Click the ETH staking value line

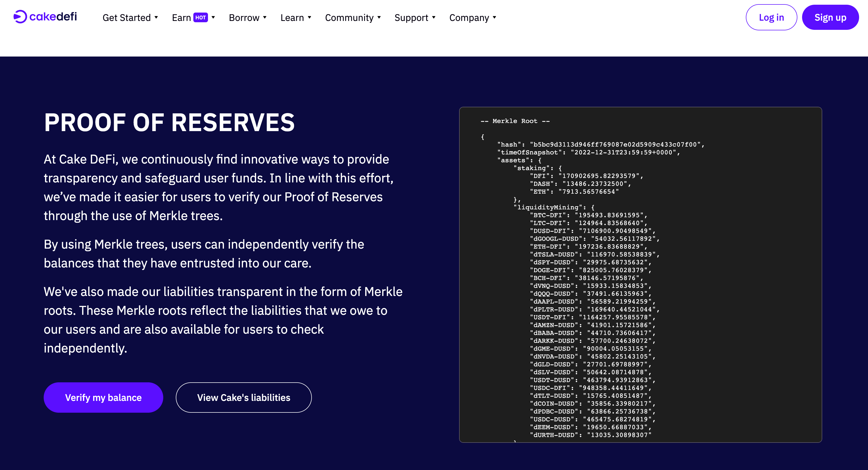click(574, 192)
